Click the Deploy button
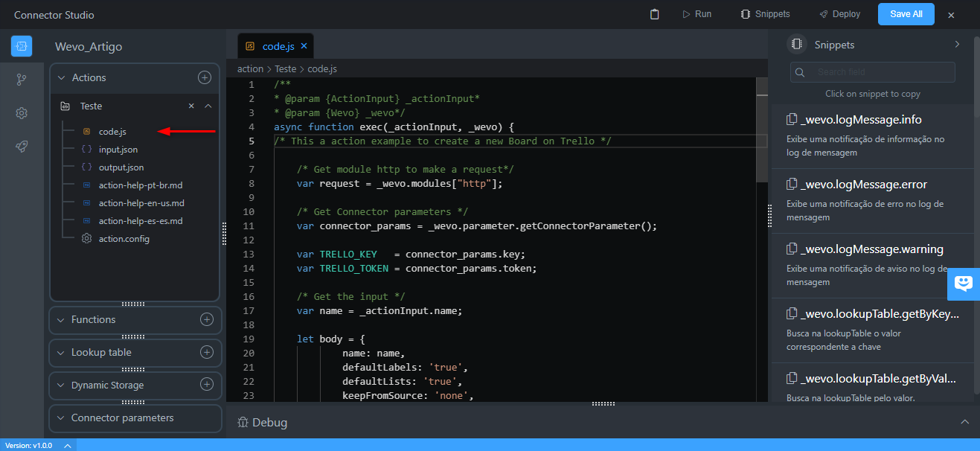 point(839,14)
